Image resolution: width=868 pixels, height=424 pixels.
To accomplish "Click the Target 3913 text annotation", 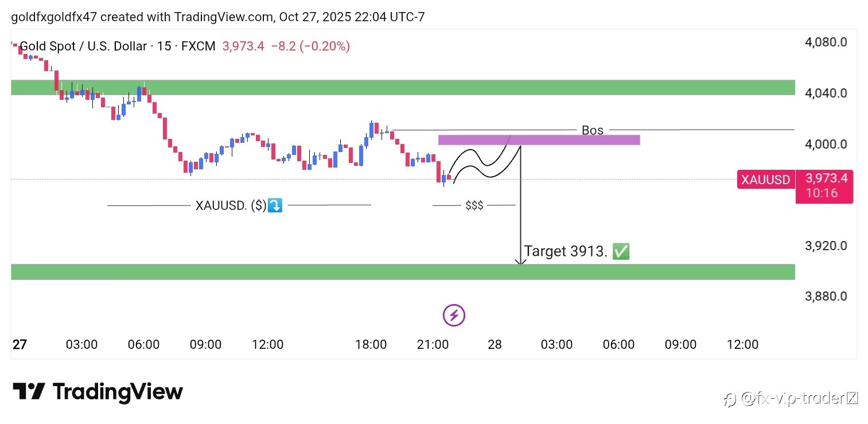I will [x=565, y=251].
